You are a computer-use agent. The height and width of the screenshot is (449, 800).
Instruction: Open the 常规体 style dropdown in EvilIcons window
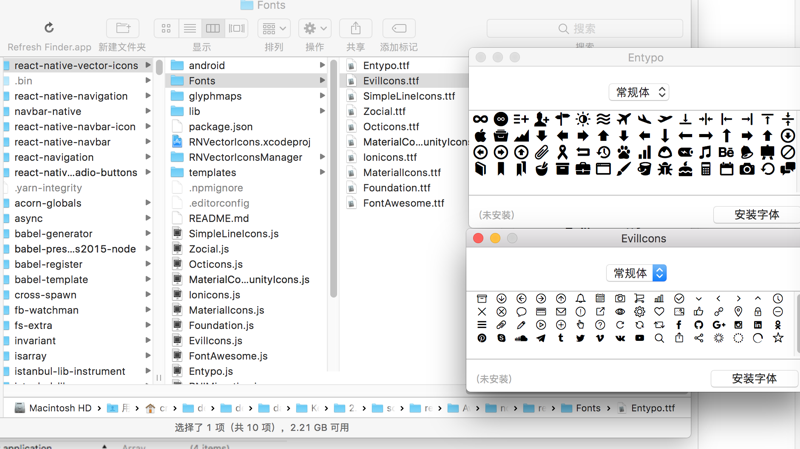(636, 273)
